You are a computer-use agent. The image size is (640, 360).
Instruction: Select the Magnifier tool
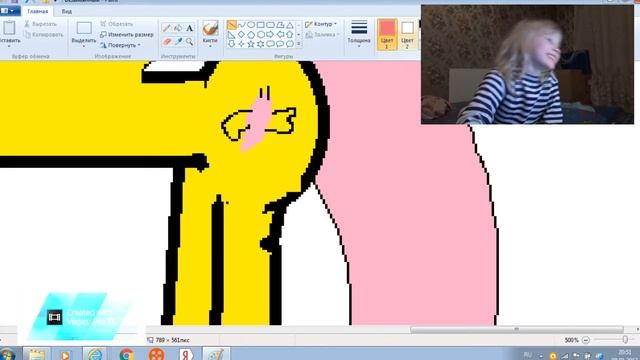click(x=189, y=41)
